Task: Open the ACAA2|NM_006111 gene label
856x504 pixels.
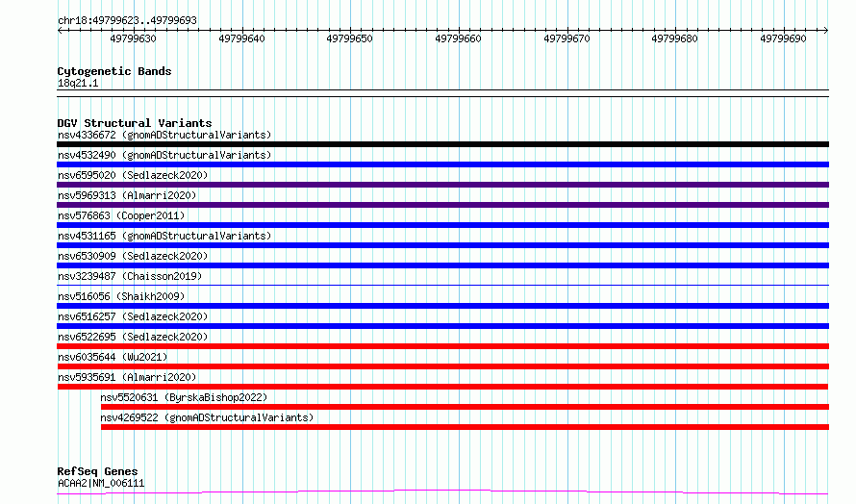Action: tap(101, 483)
